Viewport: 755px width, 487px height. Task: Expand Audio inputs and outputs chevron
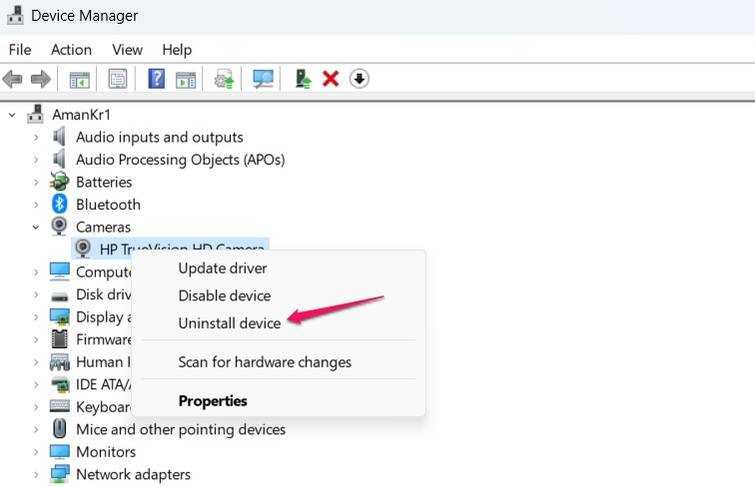(x=36, y=137)
